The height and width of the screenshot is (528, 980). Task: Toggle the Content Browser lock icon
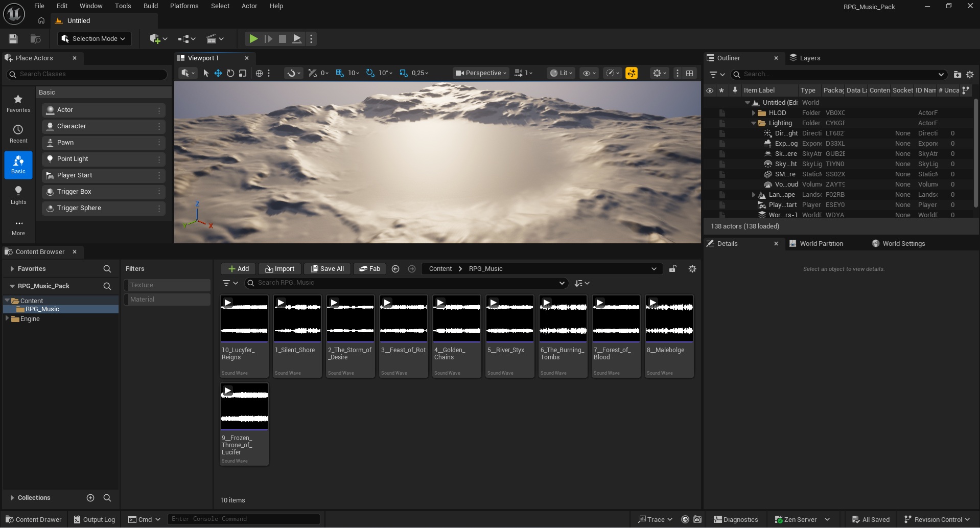tap(673, 269)
